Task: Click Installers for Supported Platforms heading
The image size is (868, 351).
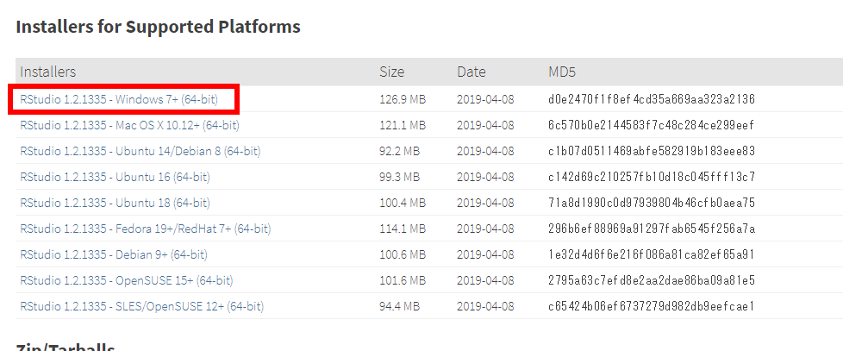Action: 158,26
